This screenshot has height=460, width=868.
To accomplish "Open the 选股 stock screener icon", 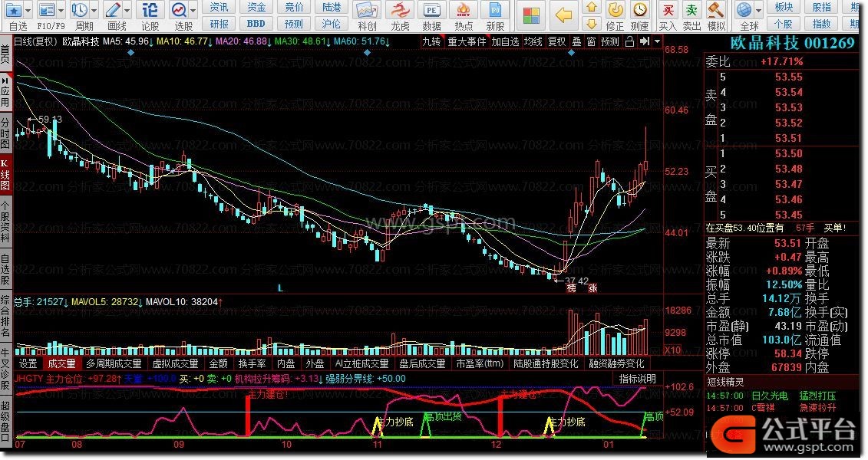I will [x=180, y=10].
